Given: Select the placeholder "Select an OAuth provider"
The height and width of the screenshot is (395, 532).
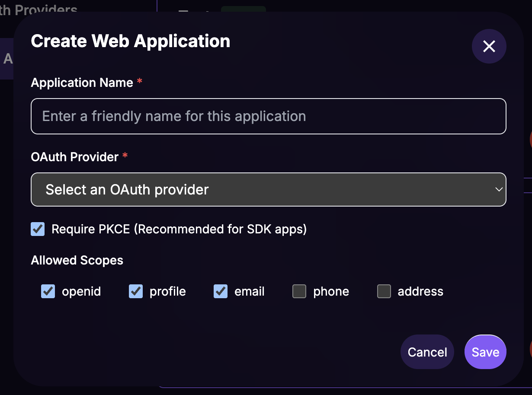Looking at the screenshot, I should 128,189.
